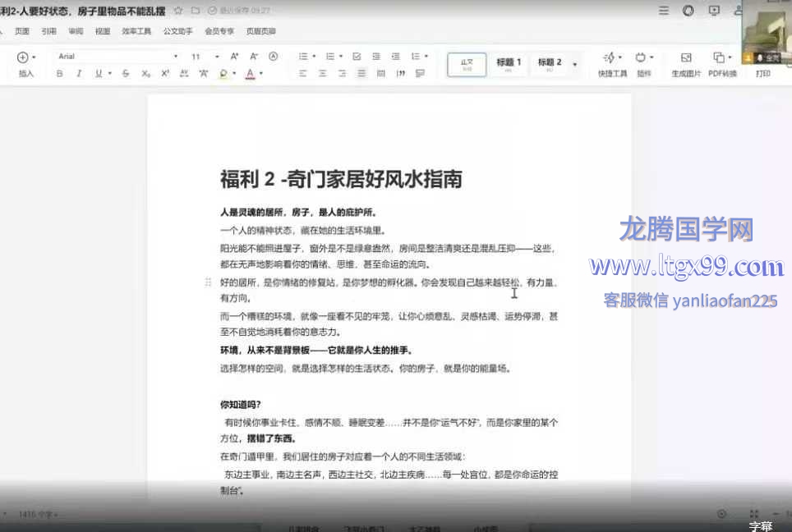The image size is (792, 532).
Task: Click the center align icon
Action: pyautogui.click(x=321, y=73)
